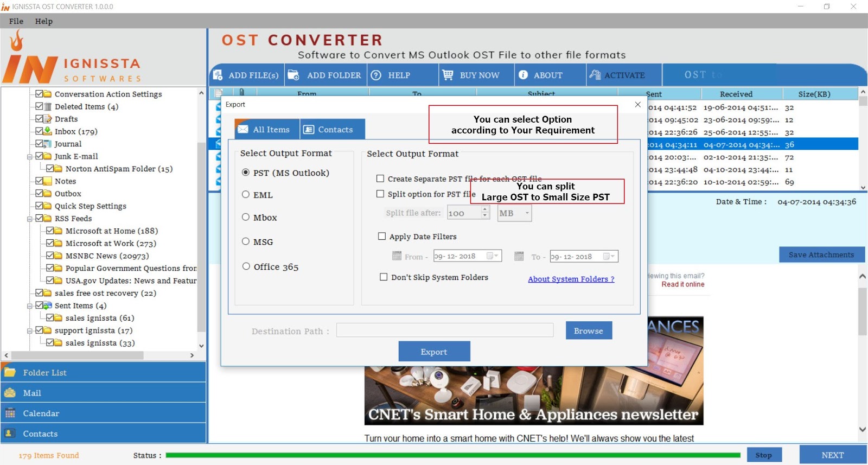Image resolution: width=868 pixels, height=465 pixels.
Task: Click the green status progress bar
Action: pos(453,455)
